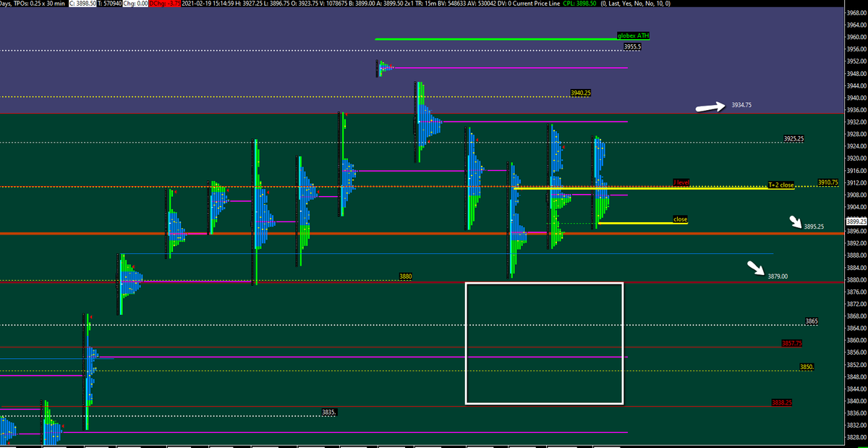Viewport: 868px width, 448px height.
Task: Click the red 'DChg: -3.75' field
Action: [164, 4]
